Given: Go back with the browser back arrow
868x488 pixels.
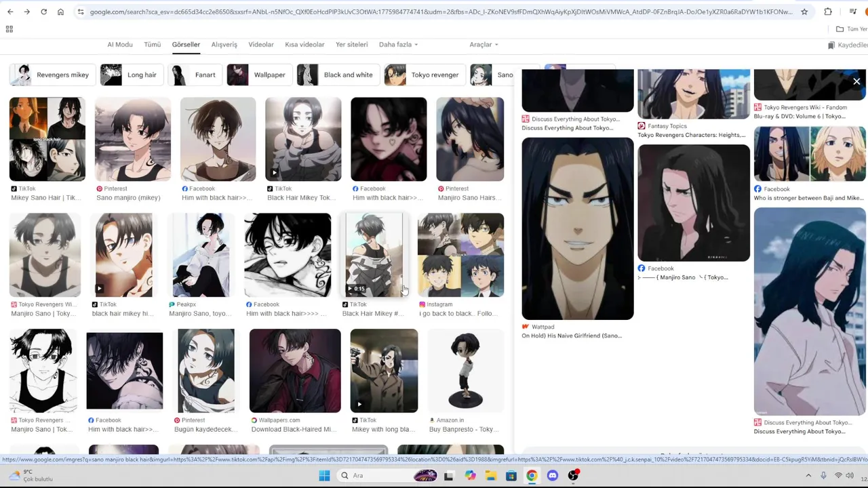Looking at the screenshot, I should tap(9, 12).
